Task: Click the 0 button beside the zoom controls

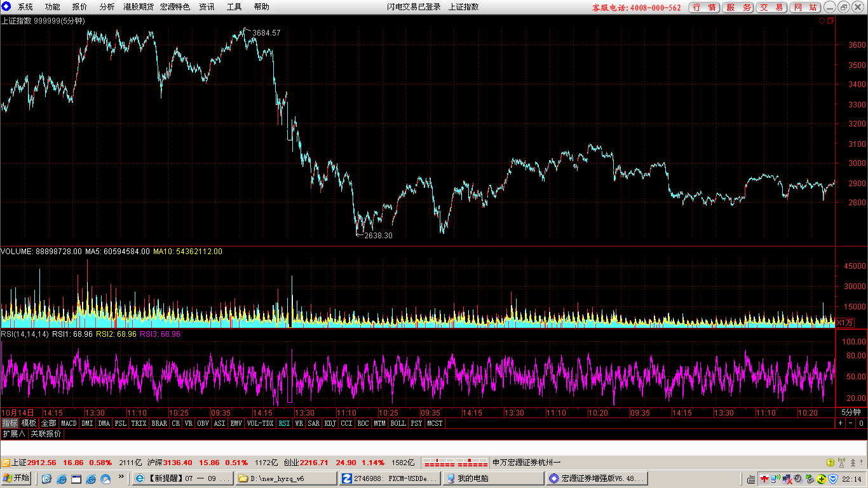Action: (861, 423)
